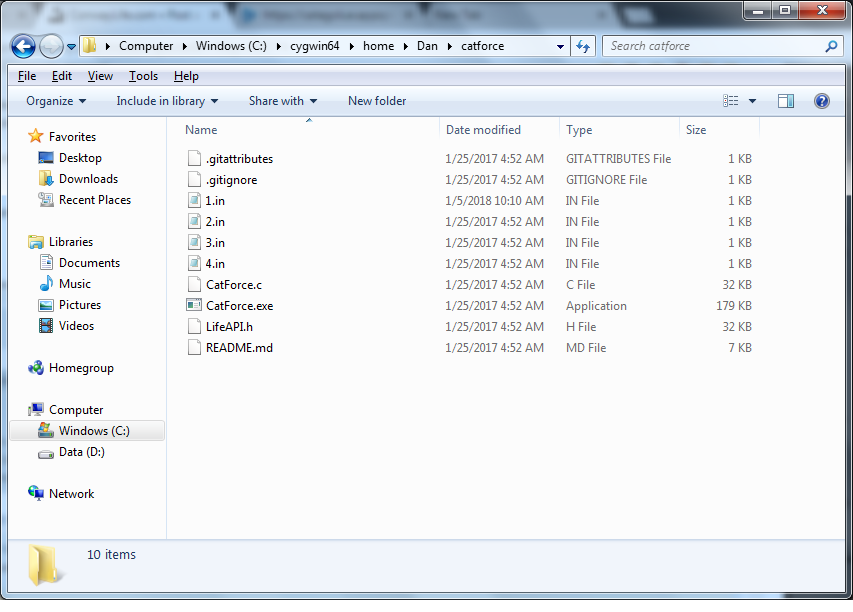Click the Computer breadcrumb in address bar

(x=146, y=46)
